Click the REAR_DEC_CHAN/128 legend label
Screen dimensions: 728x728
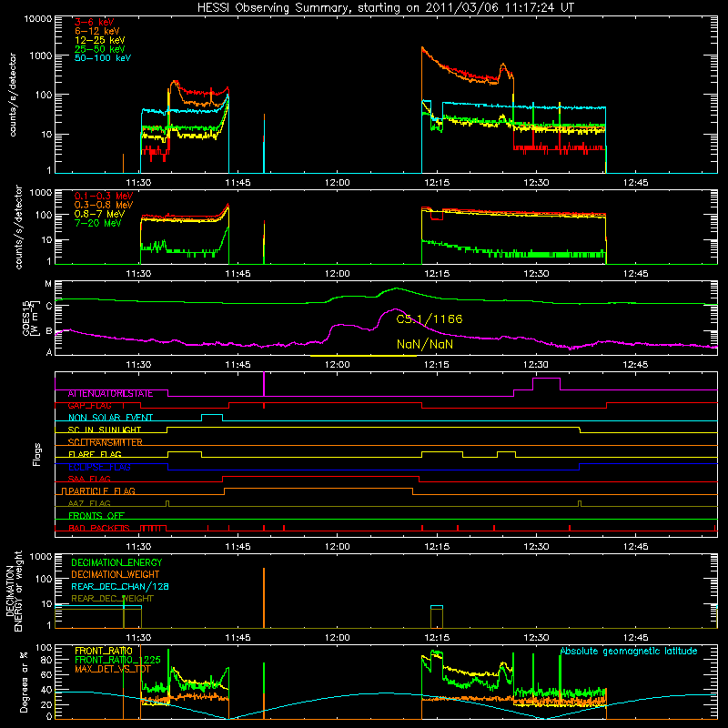coord(120,587)
